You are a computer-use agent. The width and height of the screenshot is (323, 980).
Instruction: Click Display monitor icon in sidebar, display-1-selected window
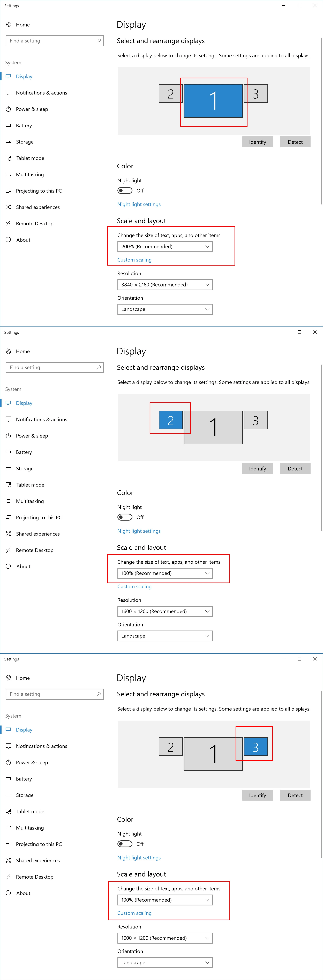click(8, 76)
